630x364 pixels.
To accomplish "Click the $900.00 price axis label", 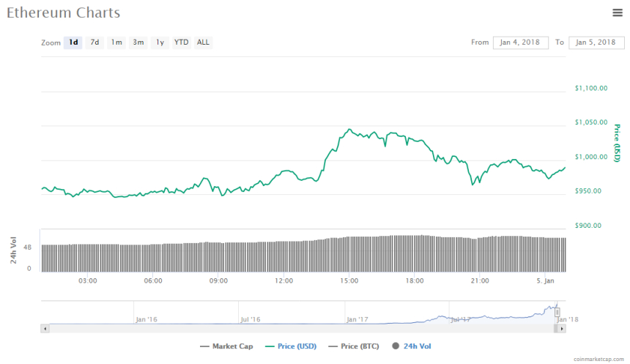I will [x=588, y=226].
